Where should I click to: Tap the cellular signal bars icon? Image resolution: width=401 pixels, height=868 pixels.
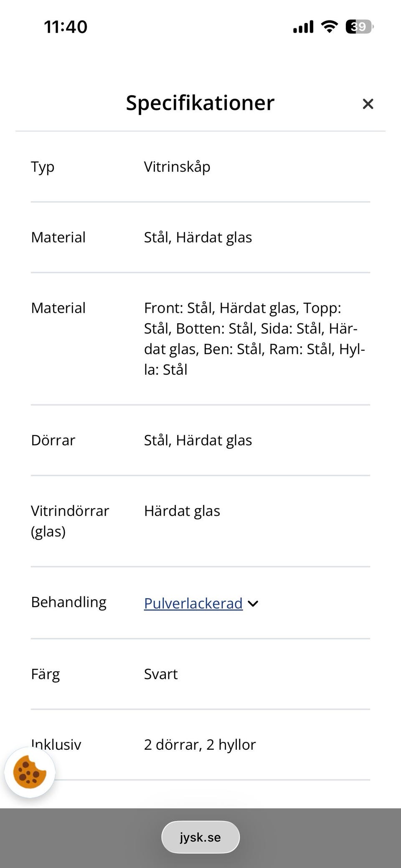pos(303,27)
